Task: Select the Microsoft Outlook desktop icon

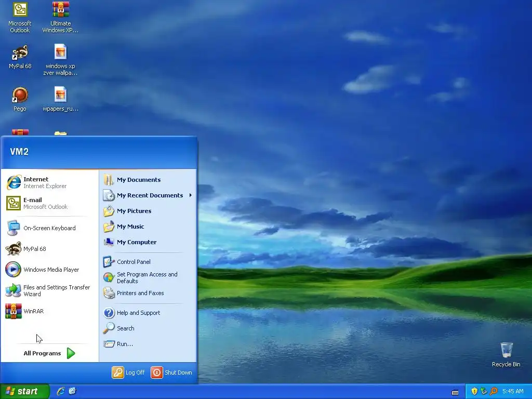Action: 20,17
